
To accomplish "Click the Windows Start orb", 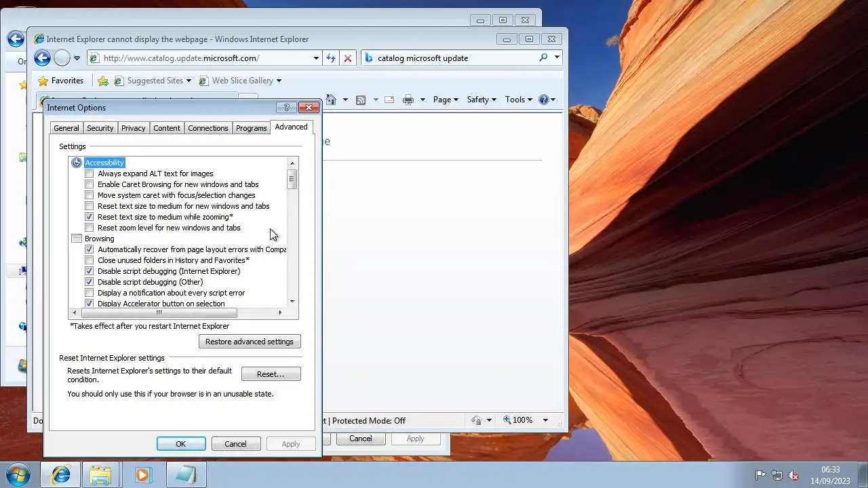I will [x=18, y=474].
